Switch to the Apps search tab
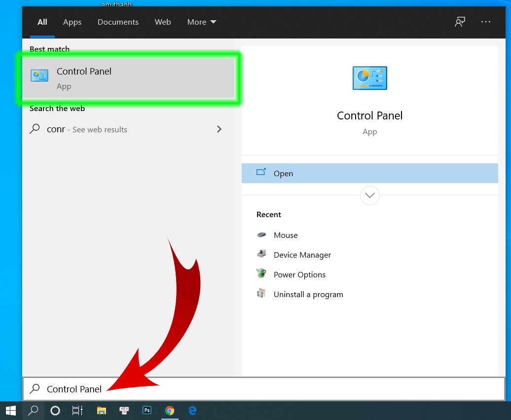The width and height of the screenshot is (511, 420). (73, 22)
